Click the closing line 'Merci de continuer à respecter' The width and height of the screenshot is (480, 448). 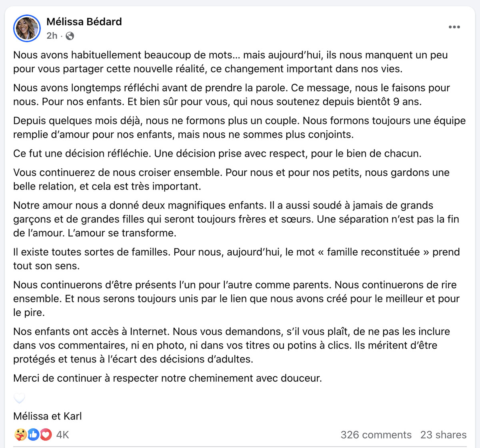tap(168, 378)
